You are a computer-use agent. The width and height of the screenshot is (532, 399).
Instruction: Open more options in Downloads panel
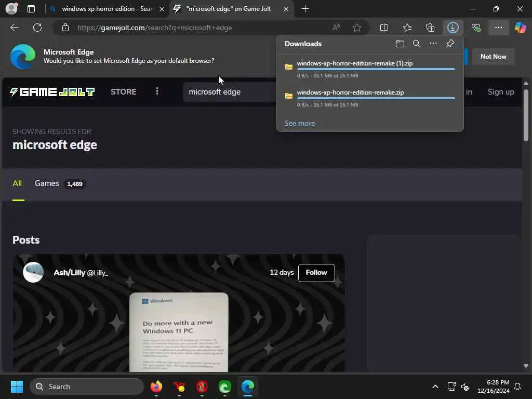(x=433, y=44)
